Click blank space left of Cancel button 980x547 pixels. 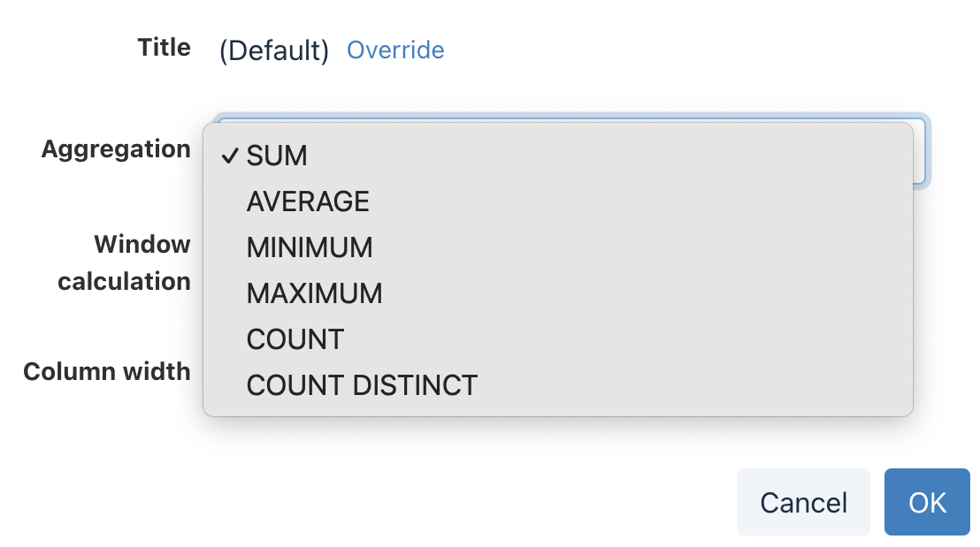[531, 502]
